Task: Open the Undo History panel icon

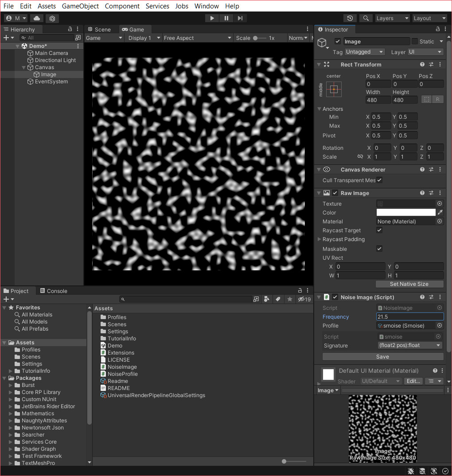Action: pyautogui.click(x=350, y=18)
